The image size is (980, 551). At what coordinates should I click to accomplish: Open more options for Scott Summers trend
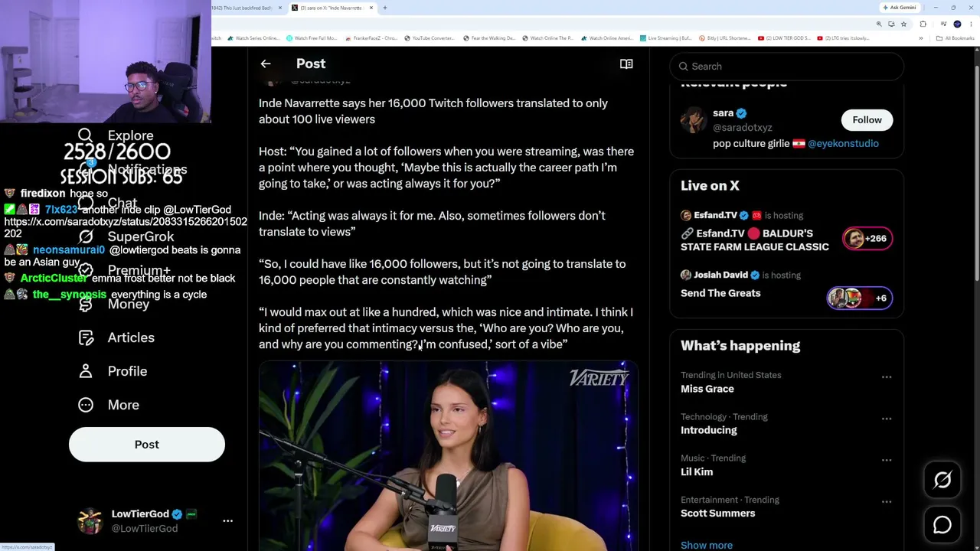pos(887,502)
